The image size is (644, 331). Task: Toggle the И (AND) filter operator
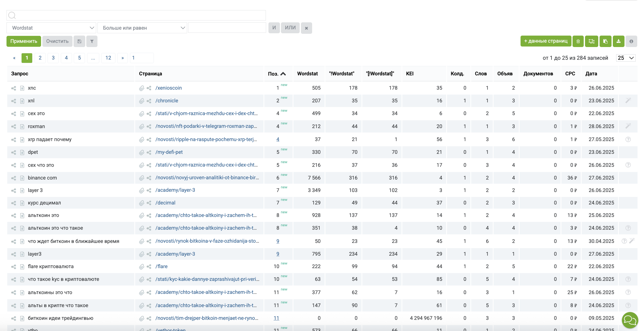[x=274, y=28]
